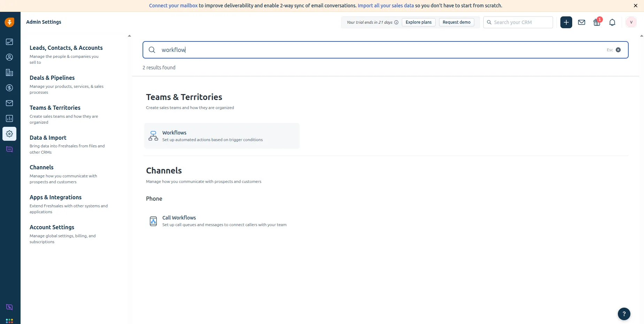Image resolution: width=644 pixels, height=324 pixels.
Task: Select the Admin Settings gear icon
Action: [9, 134]
